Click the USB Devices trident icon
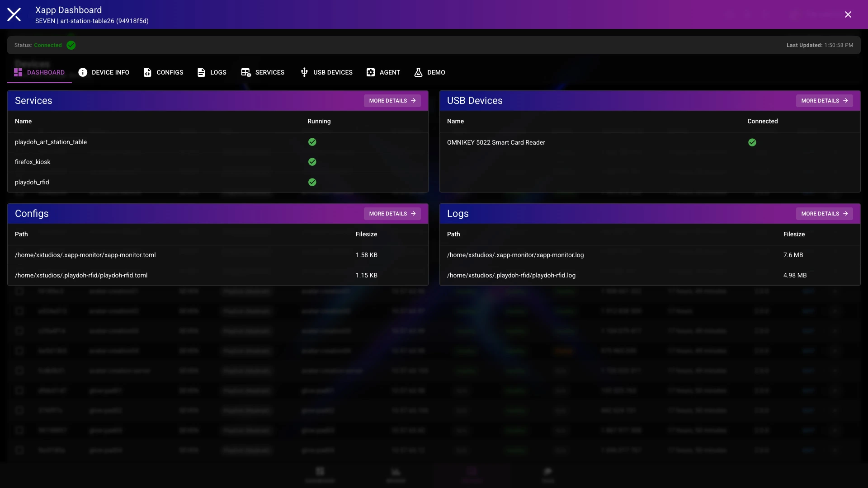This screenshot has width=868, height=488. pyautogui.click(x=304, y=72)
